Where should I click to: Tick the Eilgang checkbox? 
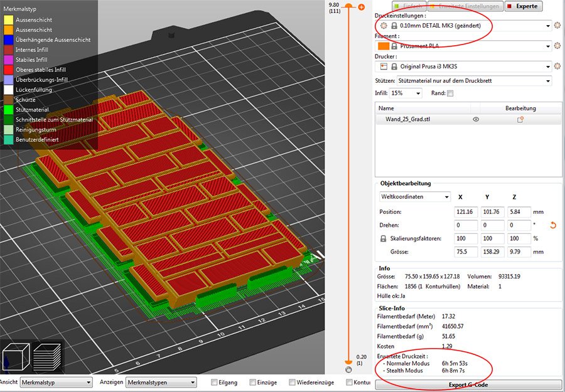[215, 382]
